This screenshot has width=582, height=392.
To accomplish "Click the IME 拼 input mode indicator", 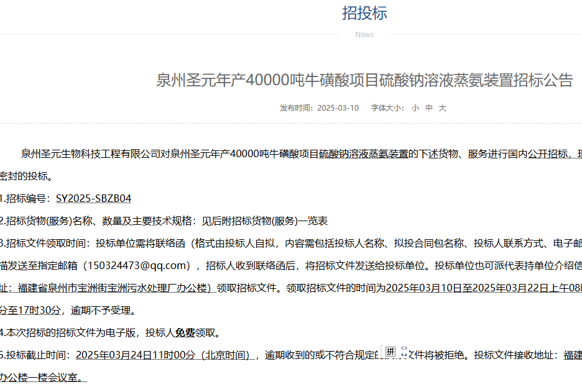I will [390, 351].
